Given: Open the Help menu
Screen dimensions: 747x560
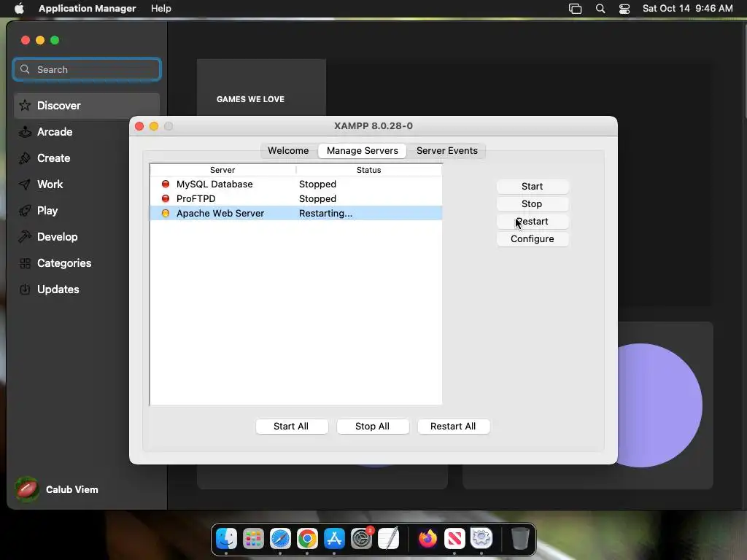Looking at the screenshot, I should click(161, 9).
